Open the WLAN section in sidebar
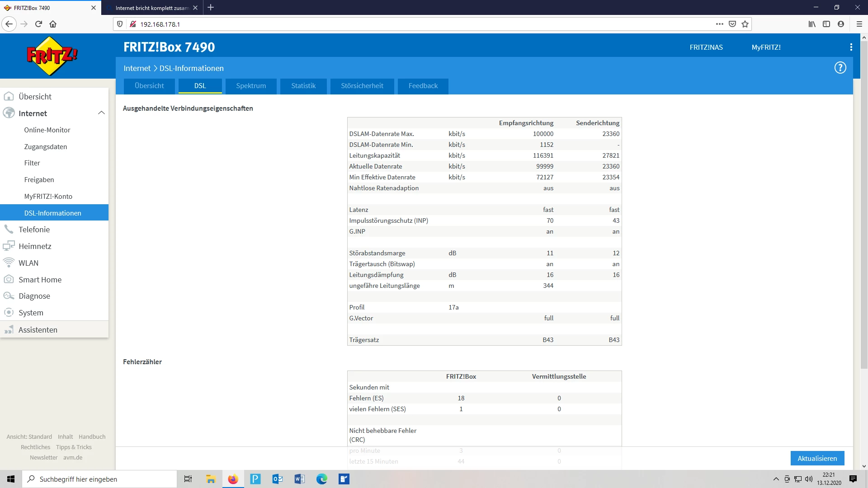Screen dimensions: 868x488 28,263
